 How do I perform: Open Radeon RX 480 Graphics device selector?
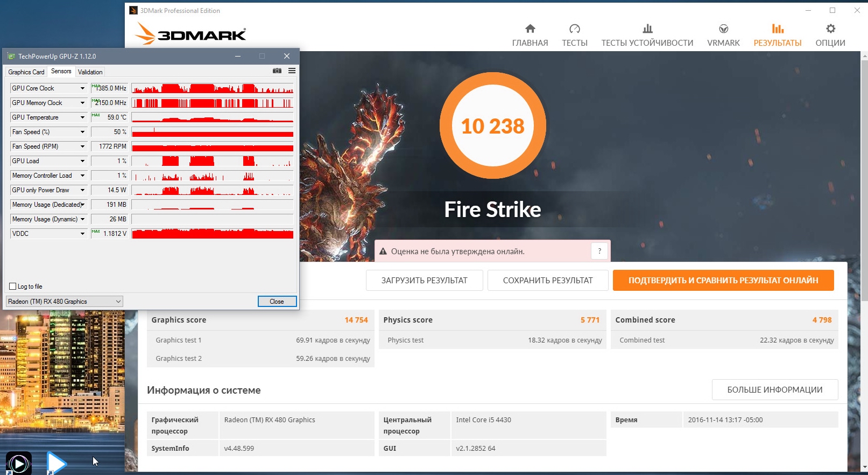click(x=65, y=302)
